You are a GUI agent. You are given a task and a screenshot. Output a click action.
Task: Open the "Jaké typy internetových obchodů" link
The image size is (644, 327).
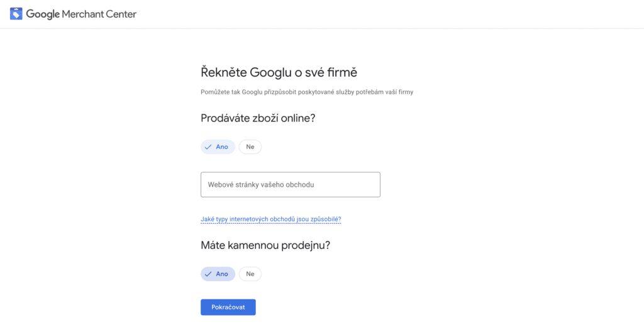click(270, 219)
